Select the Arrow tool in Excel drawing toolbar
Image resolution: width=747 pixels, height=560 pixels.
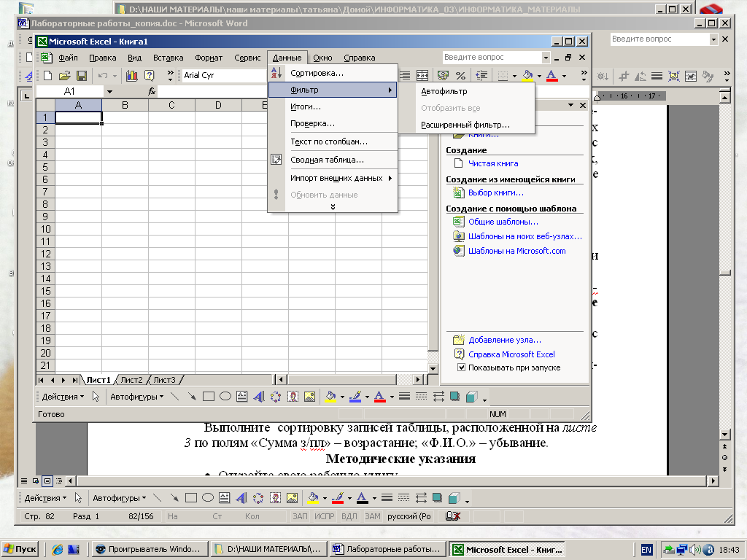192,396
